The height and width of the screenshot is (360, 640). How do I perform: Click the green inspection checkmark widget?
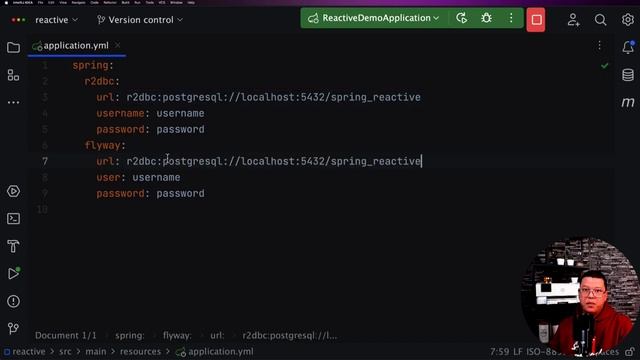pyautogui.click(x=604, y=65)
